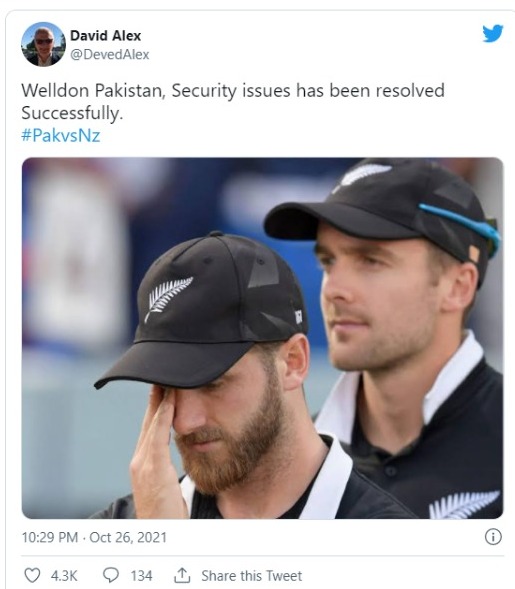
Task: Click the blue Twitter bird logo
Action: pos(492,33)
